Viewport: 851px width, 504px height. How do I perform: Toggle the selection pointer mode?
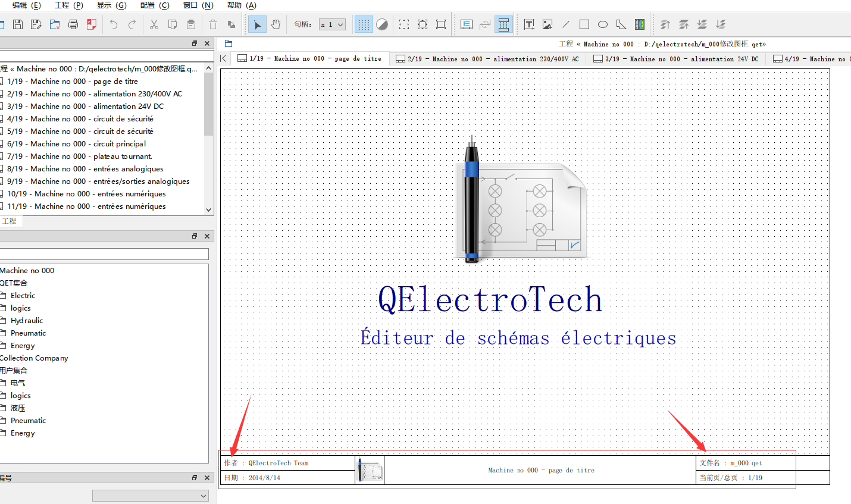coord(257,24)
